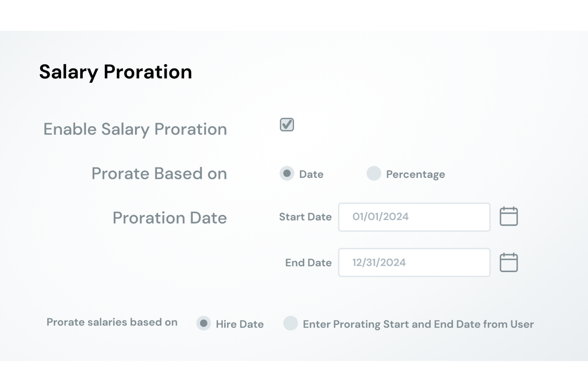Select Enter Prorating Start and End Date option
Viewport: 588px width, 392px height.
point(291,324)
